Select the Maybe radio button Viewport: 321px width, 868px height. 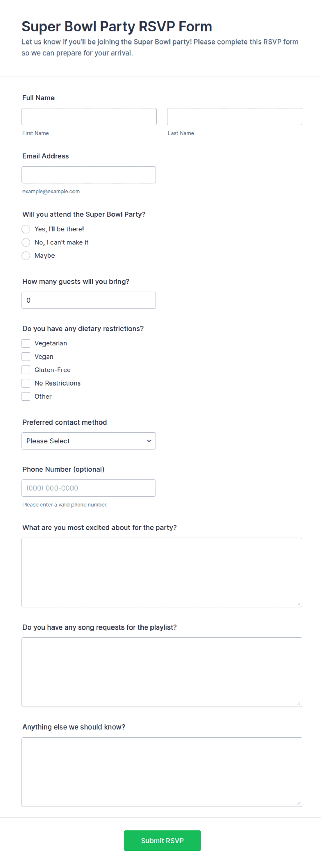[x=26, y=256]
